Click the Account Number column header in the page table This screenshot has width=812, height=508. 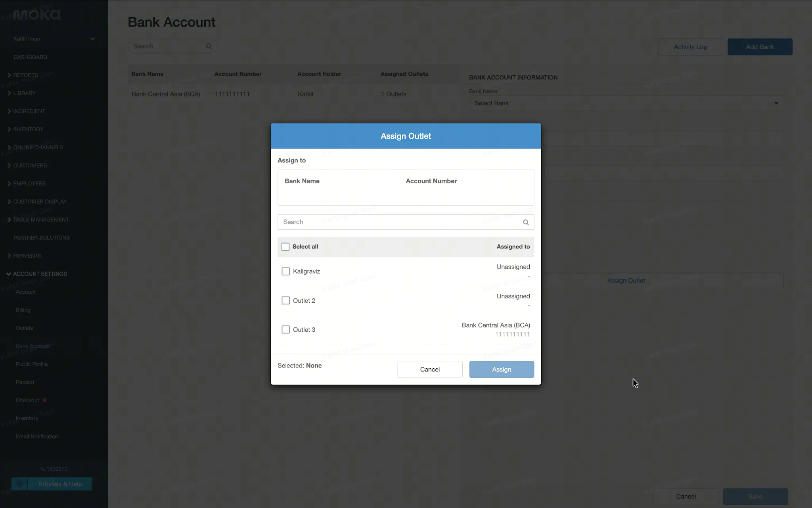click(238, 74)
